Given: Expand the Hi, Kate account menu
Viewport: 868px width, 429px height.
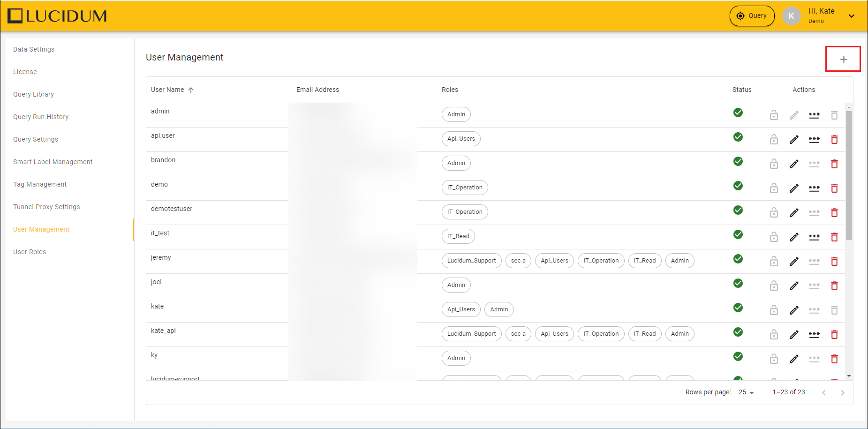Looking at the screenshot, I should 852,16.
